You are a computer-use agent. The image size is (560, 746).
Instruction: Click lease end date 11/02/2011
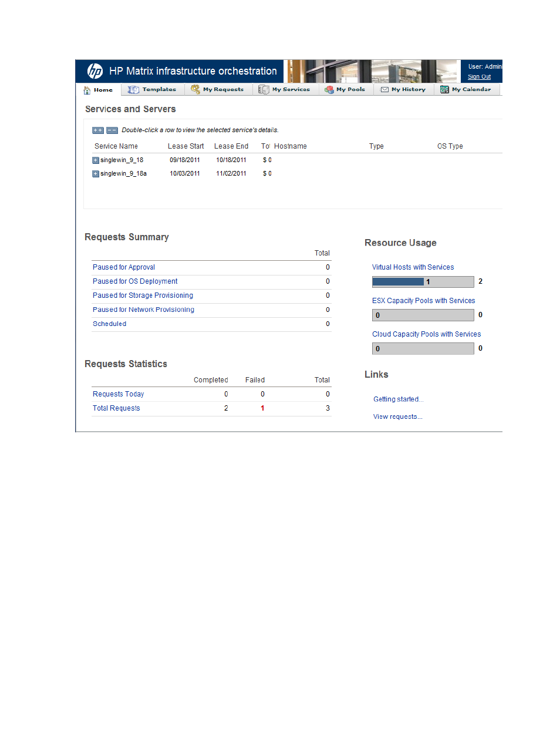click(x=231, y=174)
